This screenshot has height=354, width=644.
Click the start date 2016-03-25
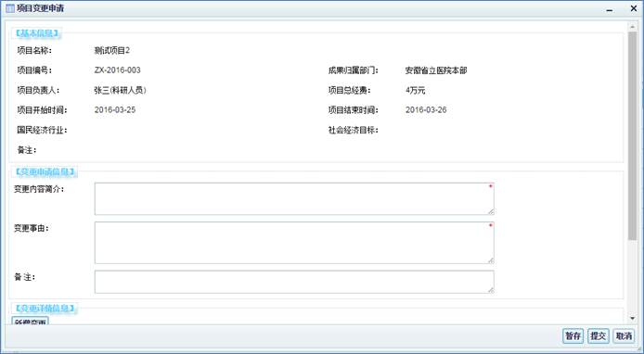tap(115, 110)
